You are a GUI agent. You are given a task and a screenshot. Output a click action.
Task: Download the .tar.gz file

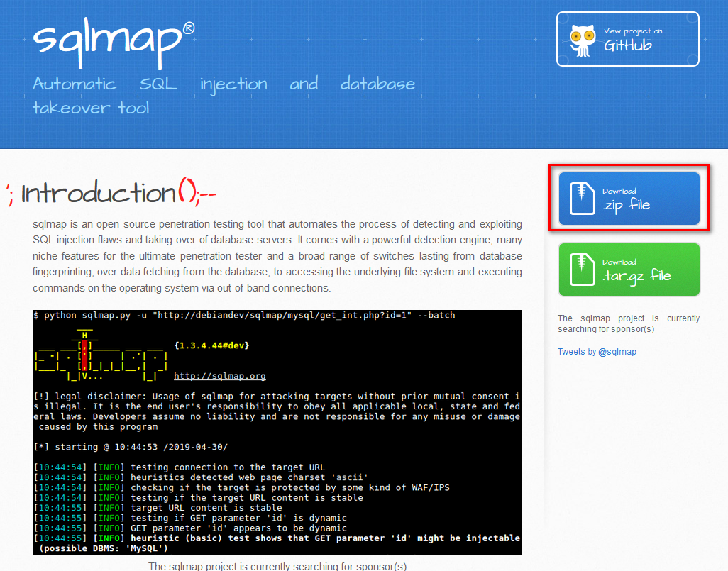628,269
